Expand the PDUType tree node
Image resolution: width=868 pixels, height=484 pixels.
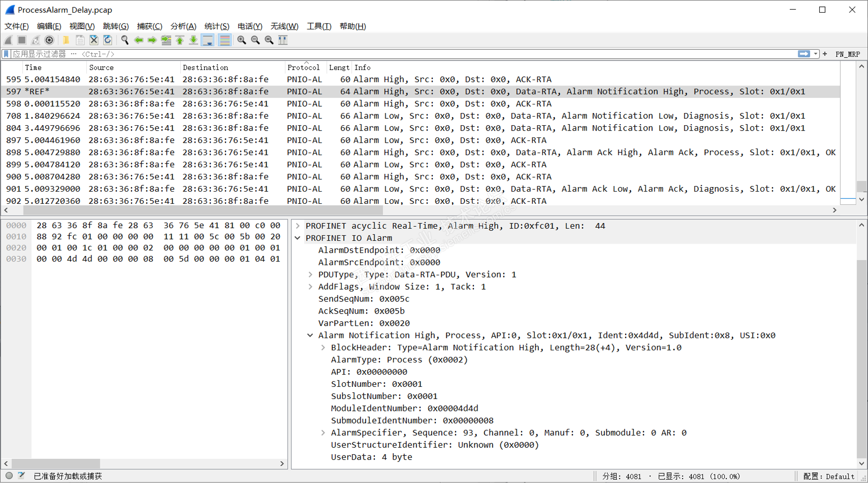point(311,275)
